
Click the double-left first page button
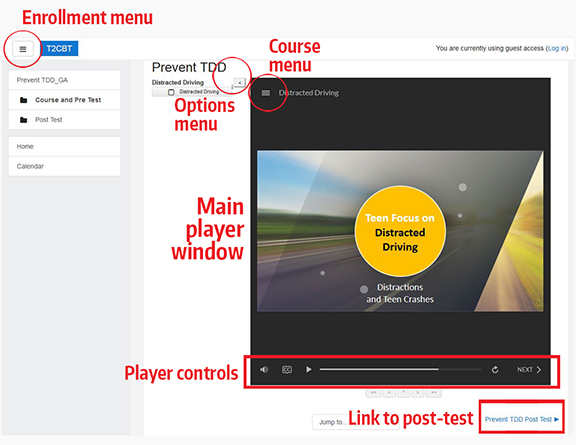tap(374, 393)
